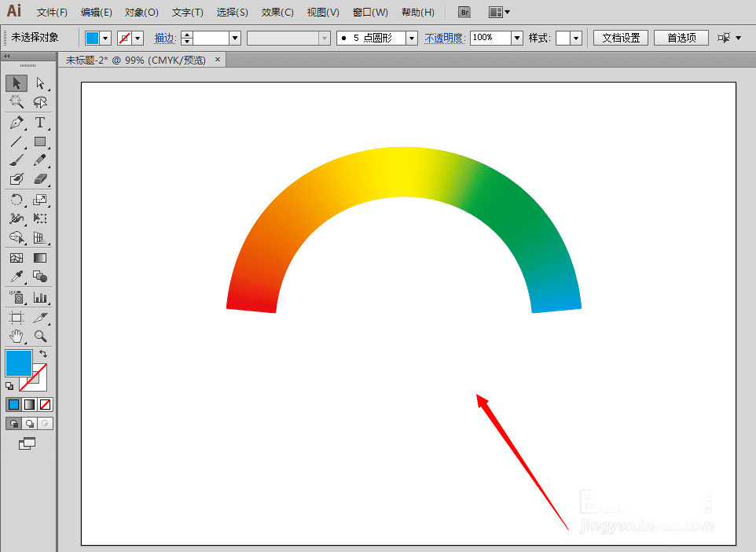The width and height of the screenshot is (756, 552).
Task: Collapse the tools panel with double arrows
Action: (x=7, y=57)
